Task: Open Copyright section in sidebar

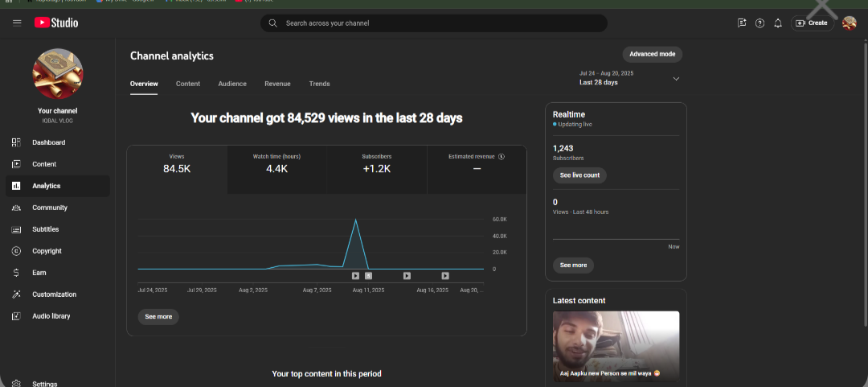Action: pos(47,251)
